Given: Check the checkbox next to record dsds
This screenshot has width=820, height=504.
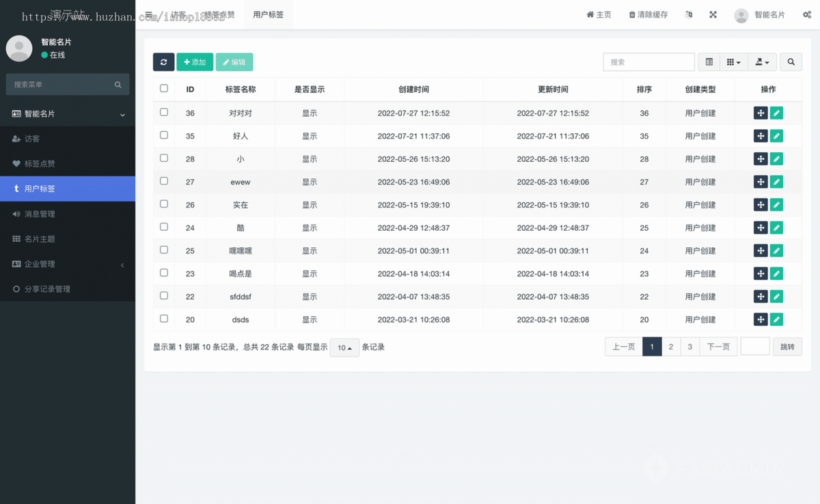Looking at the screenshot, I should tap(163, 319).
